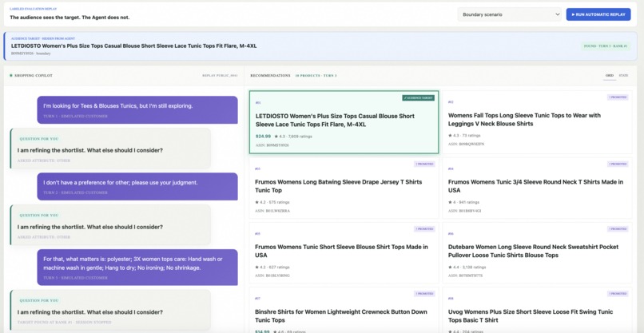Click ASIN line on Dutebare Sweatshirt card
The image size is (644, 333).
point(465,276)
